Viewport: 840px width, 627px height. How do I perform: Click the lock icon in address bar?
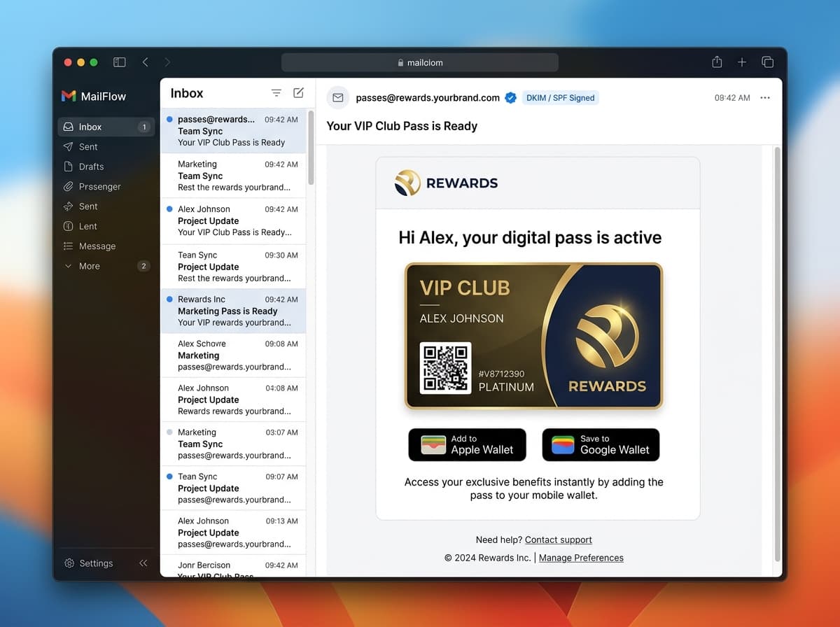pyautogui.click(x=400, y=62)
